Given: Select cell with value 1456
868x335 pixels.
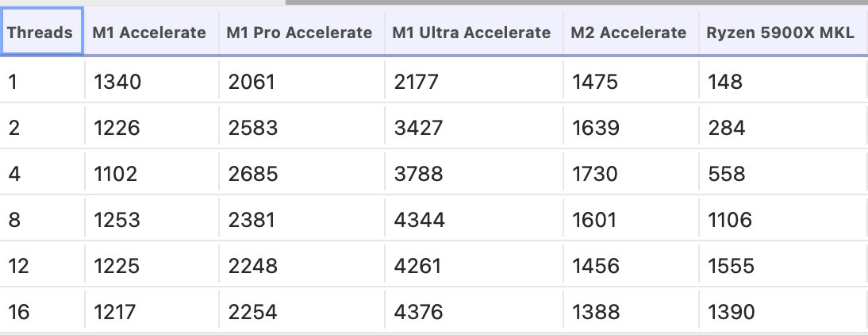Looking at the screenshot, I should pos(631,266).
